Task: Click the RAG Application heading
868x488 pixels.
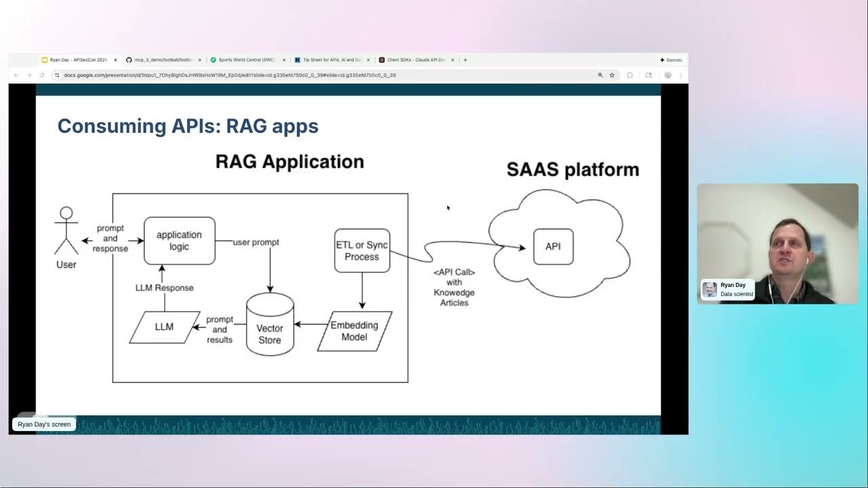Action: pos(290,162)
